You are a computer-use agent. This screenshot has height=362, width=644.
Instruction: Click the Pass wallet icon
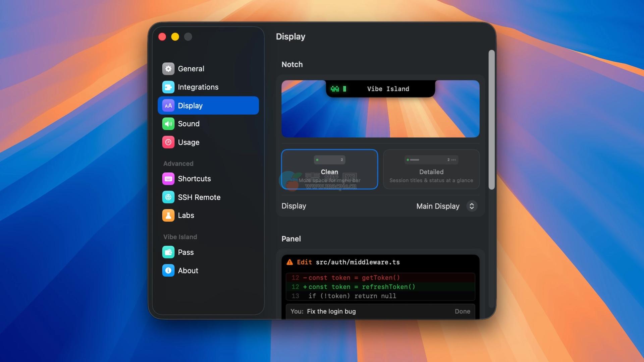coord(168,252)
